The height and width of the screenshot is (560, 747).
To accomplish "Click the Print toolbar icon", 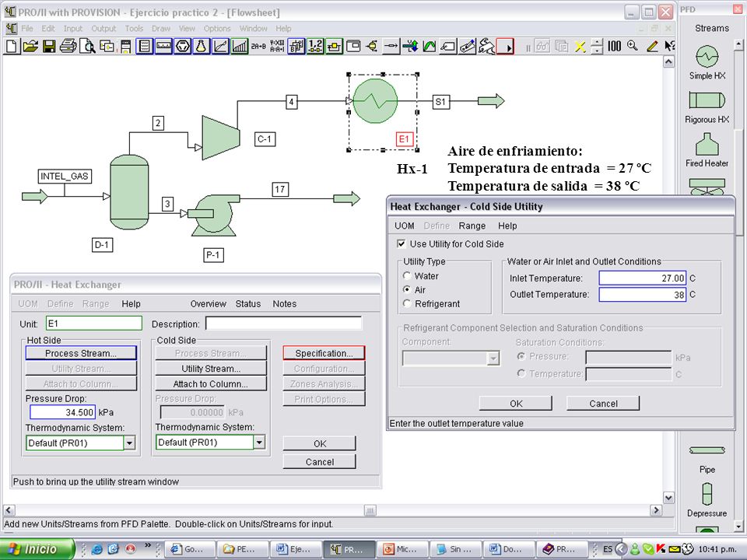I will (x=68, y=46).
